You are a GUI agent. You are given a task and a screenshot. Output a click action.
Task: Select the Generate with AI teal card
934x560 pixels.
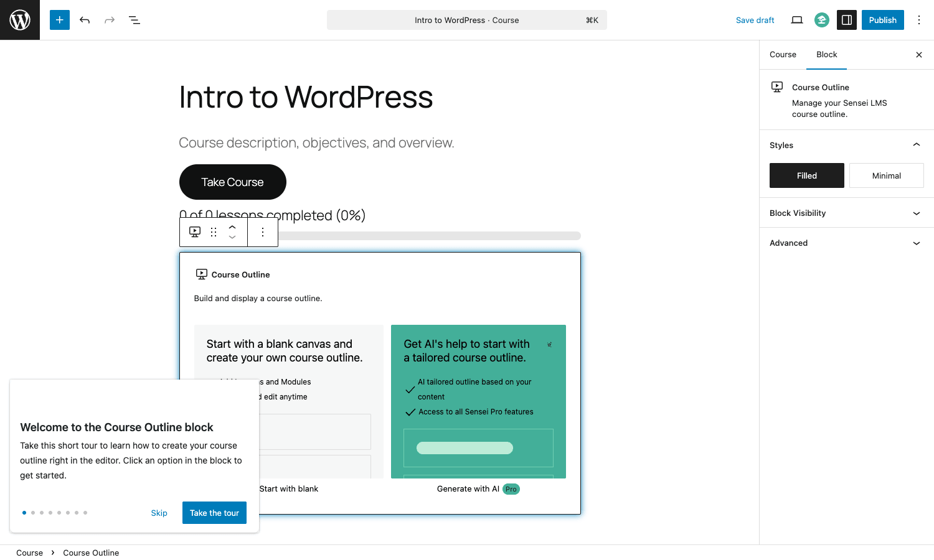[x=478, y=401]
